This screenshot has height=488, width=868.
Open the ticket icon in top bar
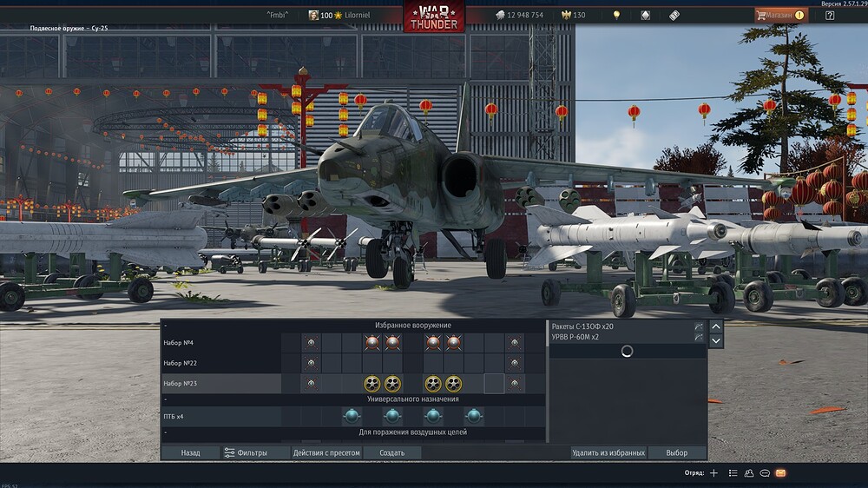(x=674, y=16)
